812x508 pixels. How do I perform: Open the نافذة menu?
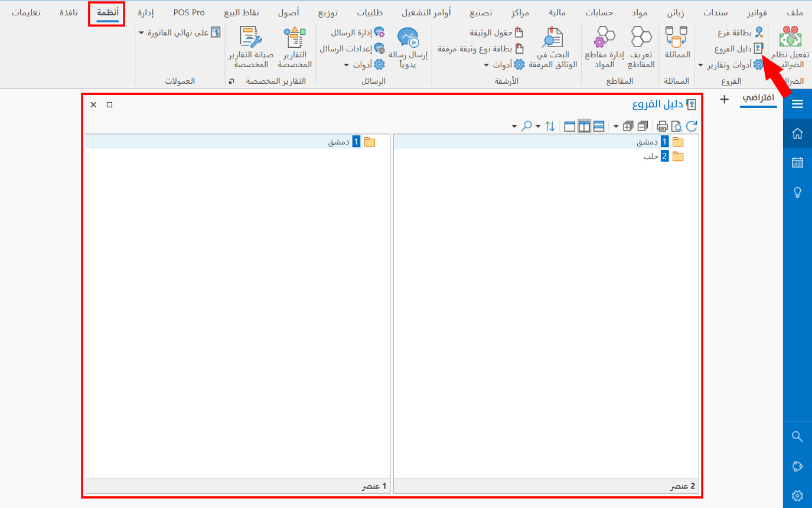pyautogui.click(x=69, y=12)
